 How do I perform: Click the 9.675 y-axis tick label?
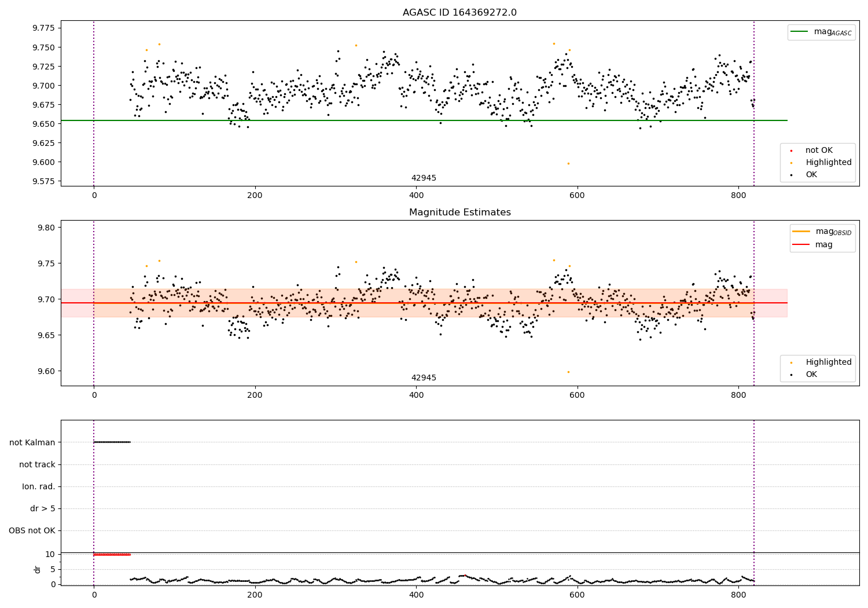click(43, 105)
